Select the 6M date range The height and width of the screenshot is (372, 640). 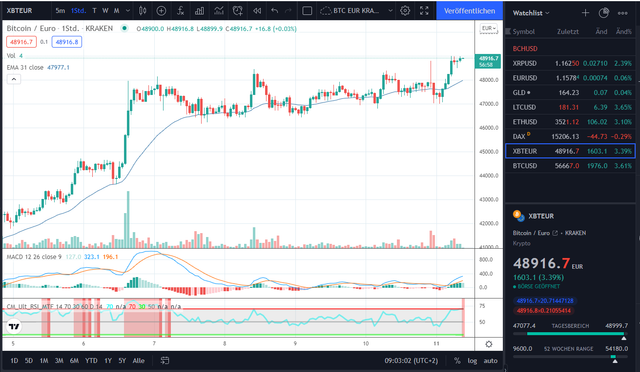click(x=74, y=361)
